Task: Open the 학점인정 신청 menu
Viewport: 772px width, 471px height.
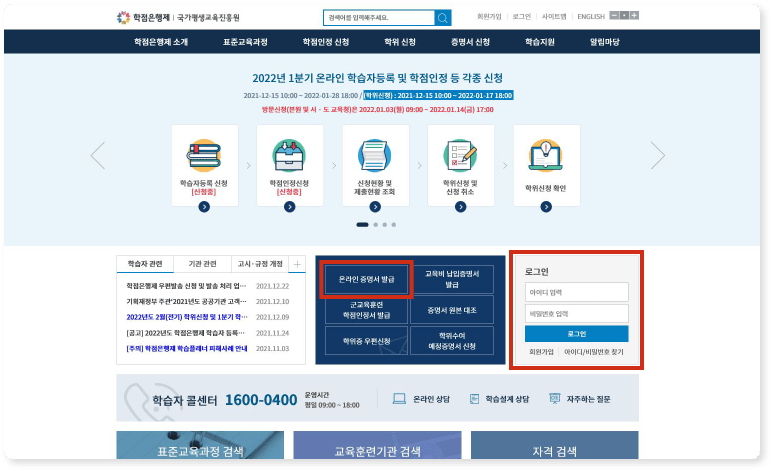Action: 325,42
